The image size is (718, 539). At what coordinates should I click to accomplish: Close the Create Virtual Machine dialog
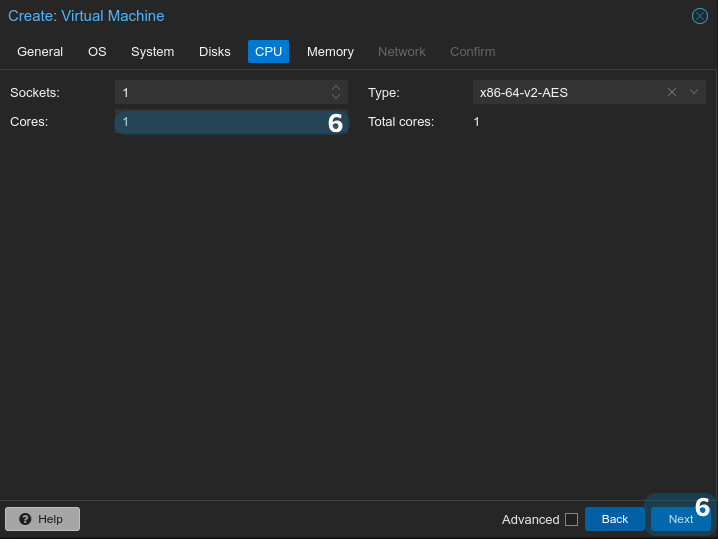click(x=700, y=16)
